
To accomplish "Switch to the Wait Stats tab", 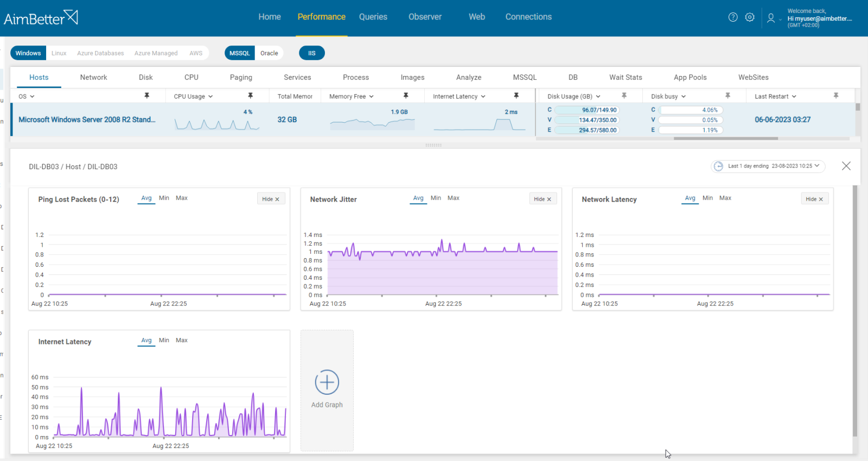I will pos(626,78).
